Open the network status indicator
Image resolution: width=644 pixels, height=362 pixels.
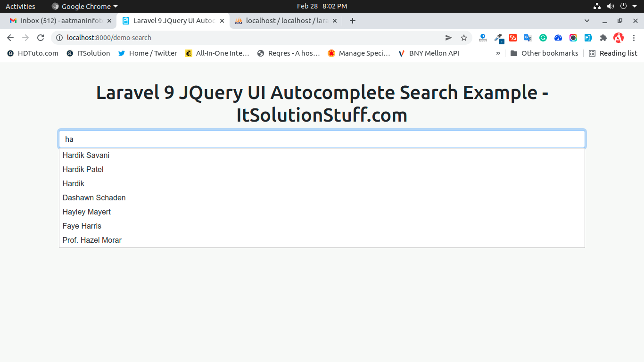click(597, 6)
